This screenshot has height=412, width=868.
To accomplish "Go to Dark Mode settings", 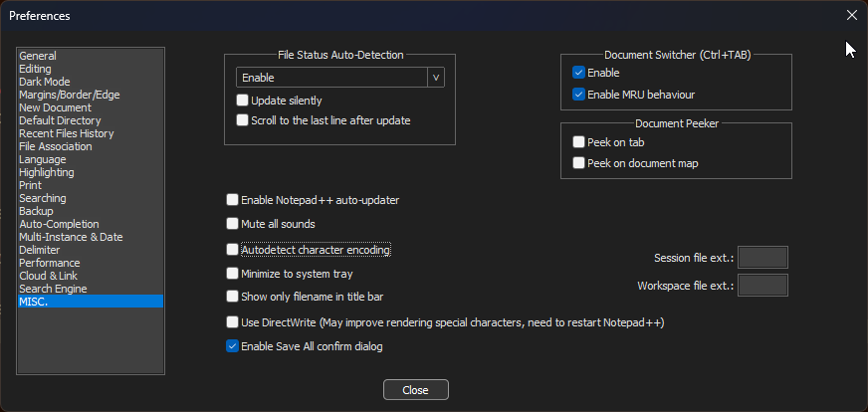I will pyautogui.click(x=91, y=82).
